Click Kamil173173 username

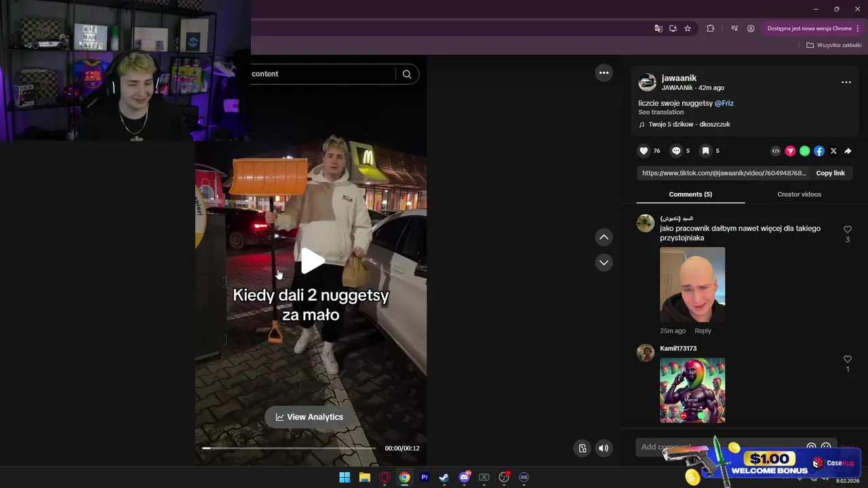(678, 348)
